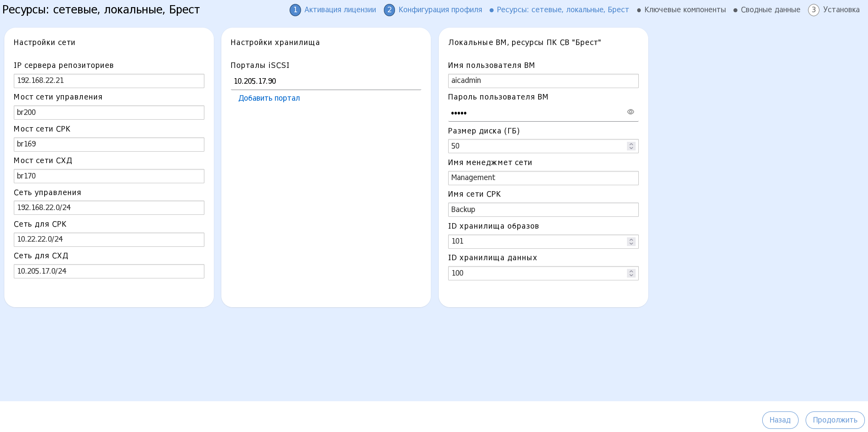Click the page title Ресурсы: сетевые, локальные, Брест

(x=101, y=10)
